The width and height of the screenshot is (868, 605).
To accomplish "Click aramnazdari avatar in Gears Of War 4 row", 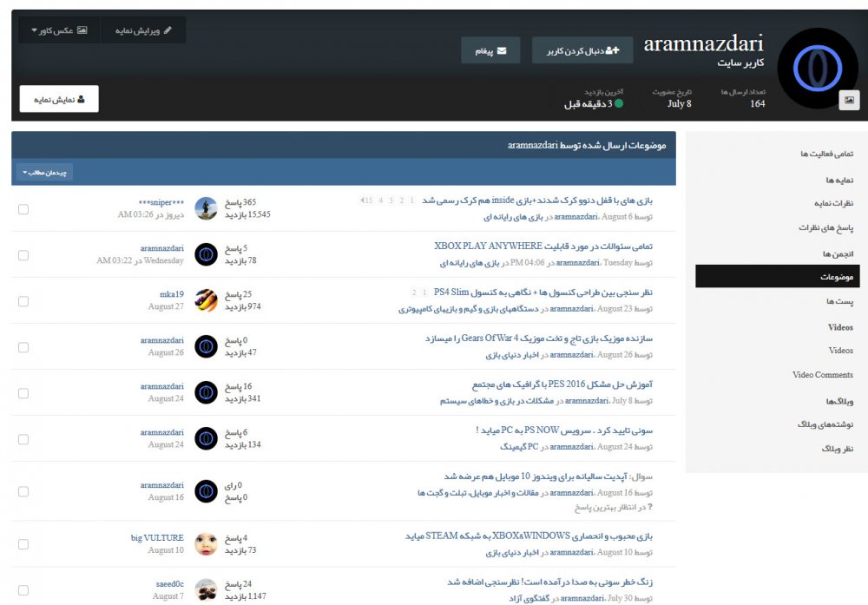I will (206, 346).
